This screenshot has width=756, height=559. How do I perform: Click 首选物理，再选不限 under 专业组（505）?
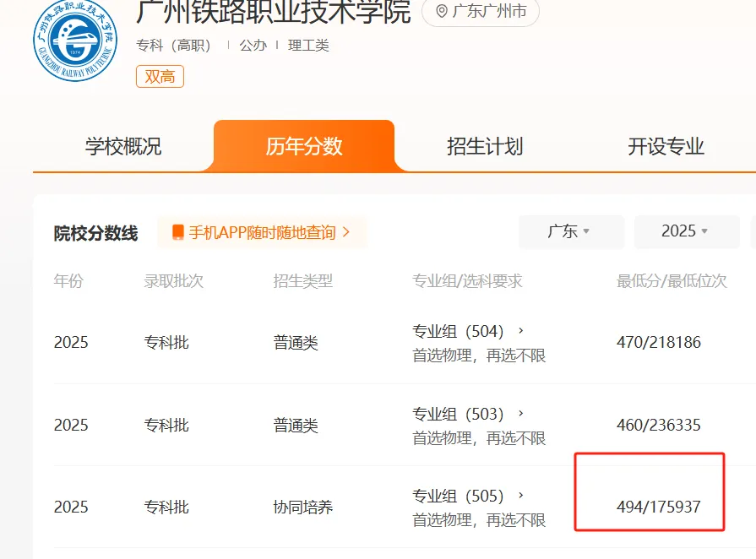[479, 520]
